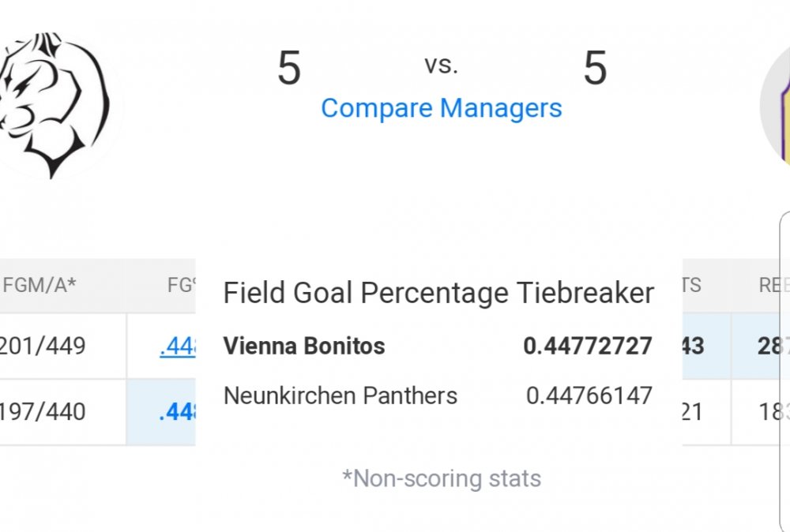Screen dimensions: 790x532
Task: Click the highlighted bold .44 FG% value
Action: click(177, 412)
